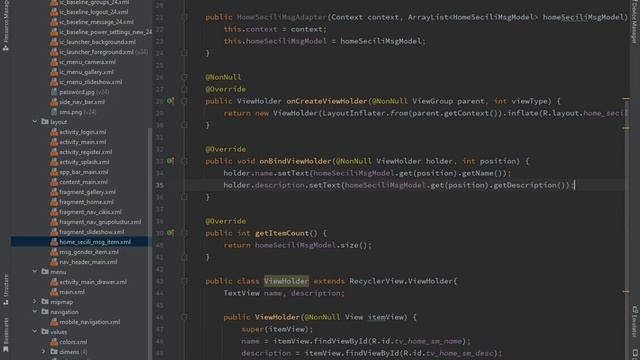Select ic_baseline_power_settings_new_24 file
This screenshot has width=640, height=360.
pyautogui.click(x=101, y=32)
